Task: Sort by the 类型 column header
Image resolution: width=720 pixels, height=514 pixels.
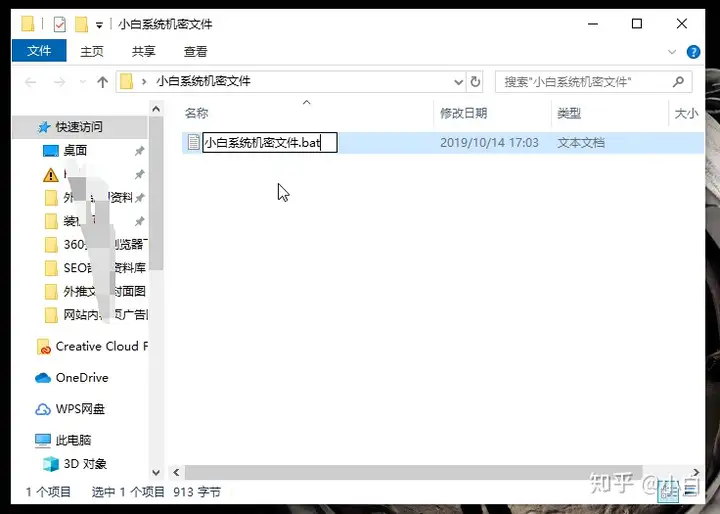Action: 569,113
